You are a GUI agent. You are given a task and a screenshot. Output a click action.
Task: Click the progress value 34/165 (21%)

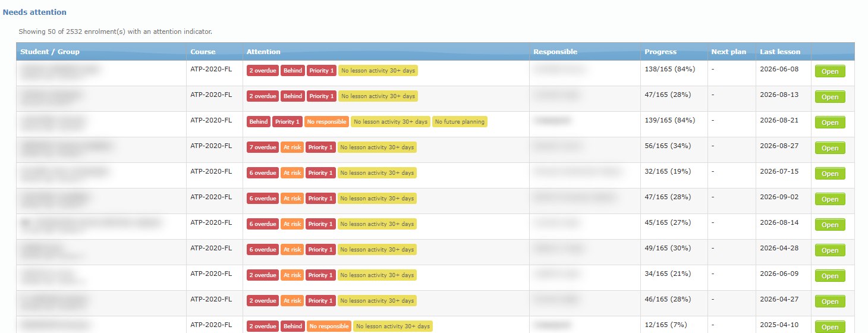[x=668, y=274]
